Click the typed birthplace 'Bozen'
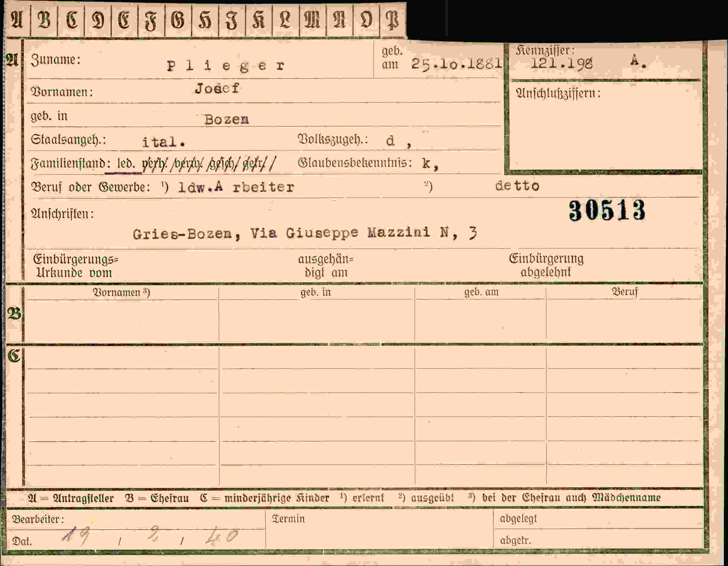 click(227, 119)
